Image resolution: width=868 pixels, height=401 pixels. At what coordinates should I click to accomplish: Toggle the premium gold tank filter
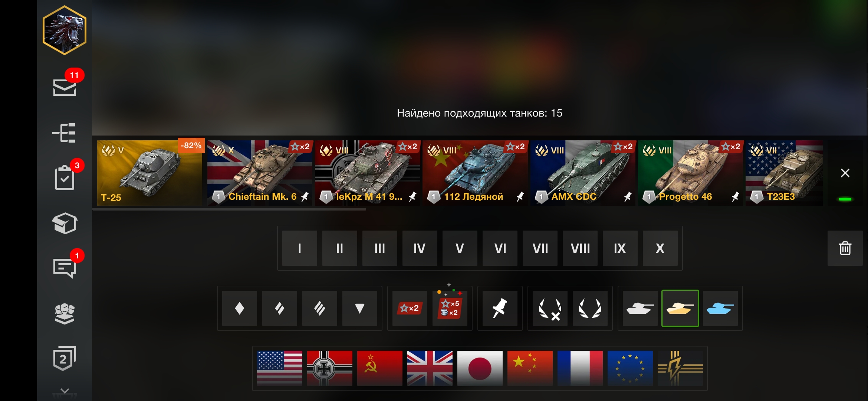[x=680, y=308]
